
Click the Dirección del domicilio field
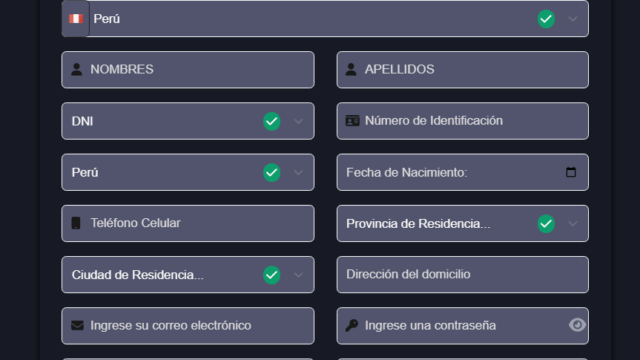462,275
